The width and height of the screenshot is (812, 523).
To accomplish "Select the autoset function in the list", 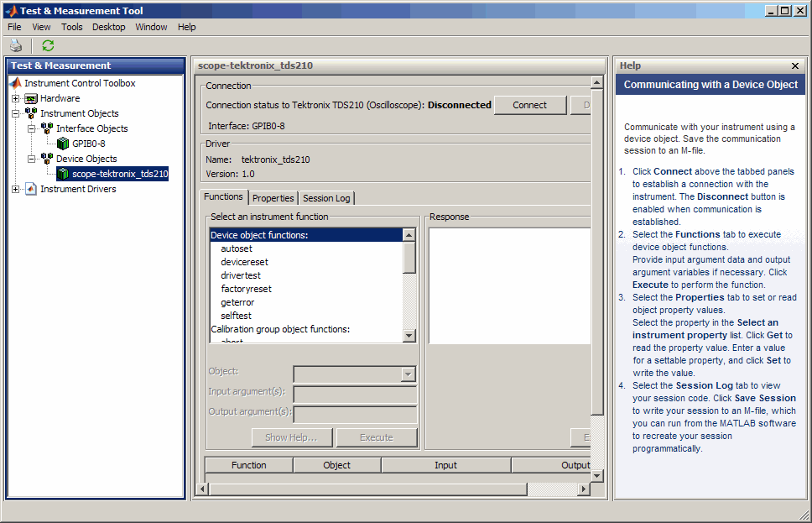I will pyautogui.click(x=237, y=248).
